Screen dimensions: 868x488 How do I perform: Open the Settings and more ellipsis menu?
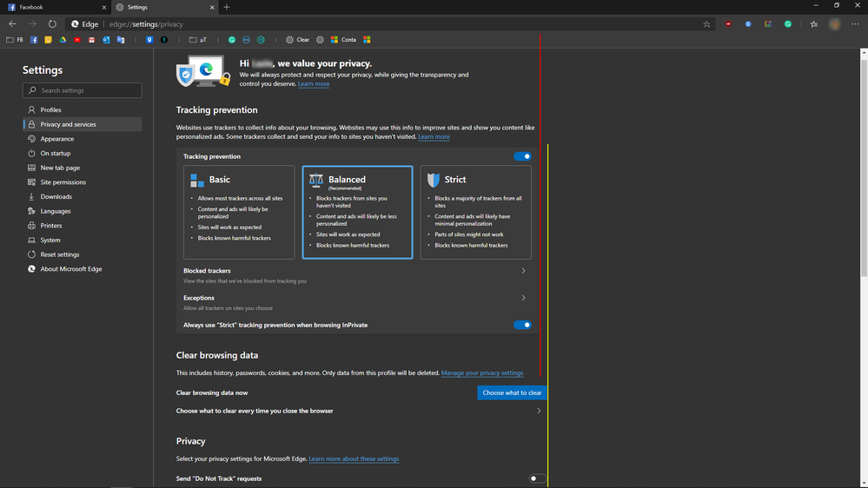pos(855,24)
